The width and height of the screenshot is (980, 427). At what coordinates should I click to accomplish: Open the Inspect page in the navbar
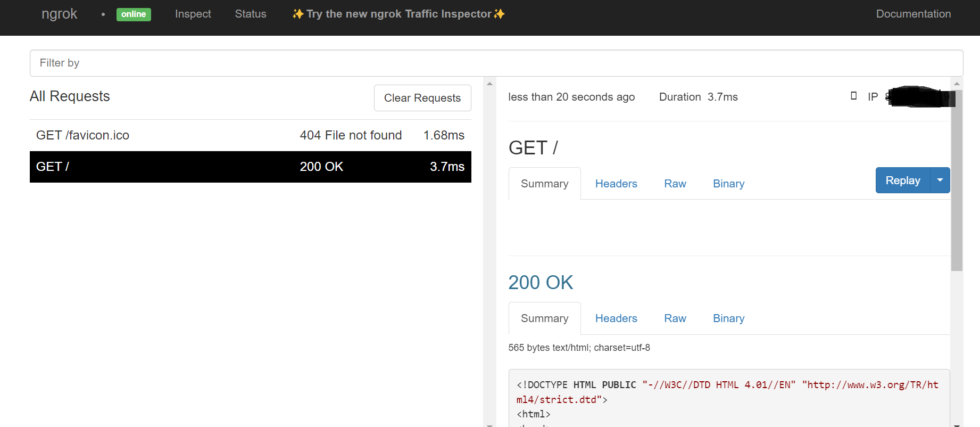(x=193, y=14)
